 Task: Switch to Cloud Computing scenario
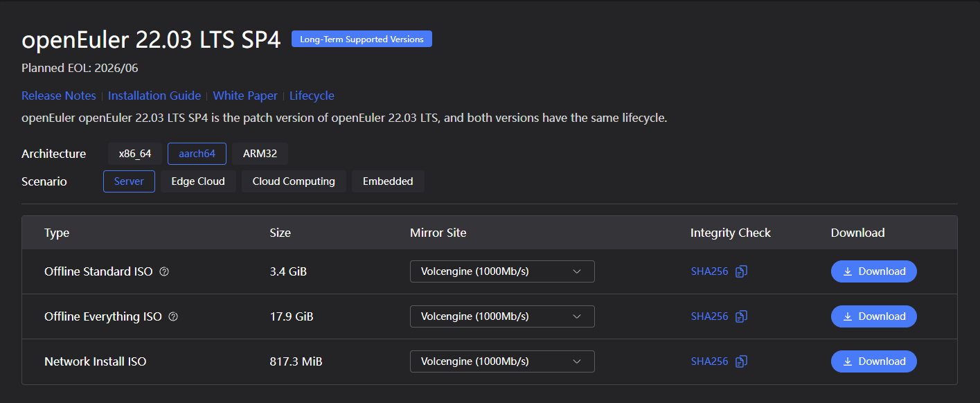click(294, 181)
